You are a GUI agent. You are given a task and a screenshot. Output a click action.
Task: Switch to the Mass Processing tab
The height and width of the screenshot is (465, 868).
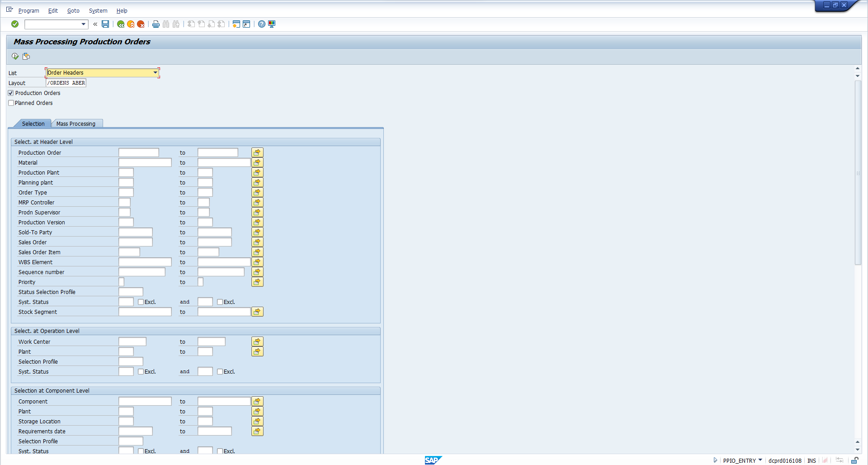coord(76,124)
